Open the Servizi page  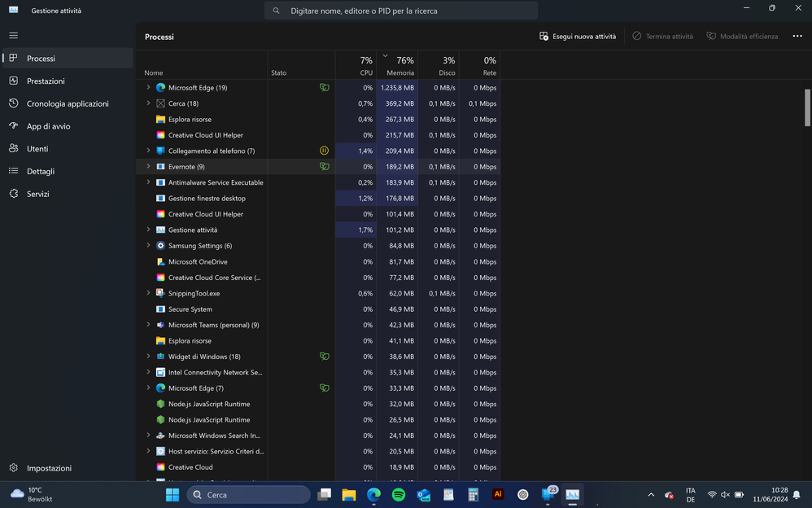[68, 194]
